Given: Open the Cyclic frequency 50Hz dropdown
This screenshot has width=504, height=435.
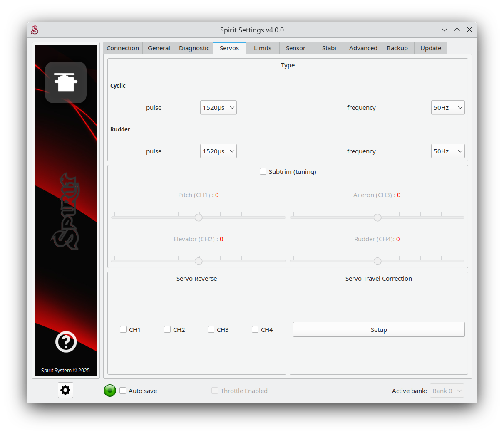Looking at the screenshot, I should point(448,107).
